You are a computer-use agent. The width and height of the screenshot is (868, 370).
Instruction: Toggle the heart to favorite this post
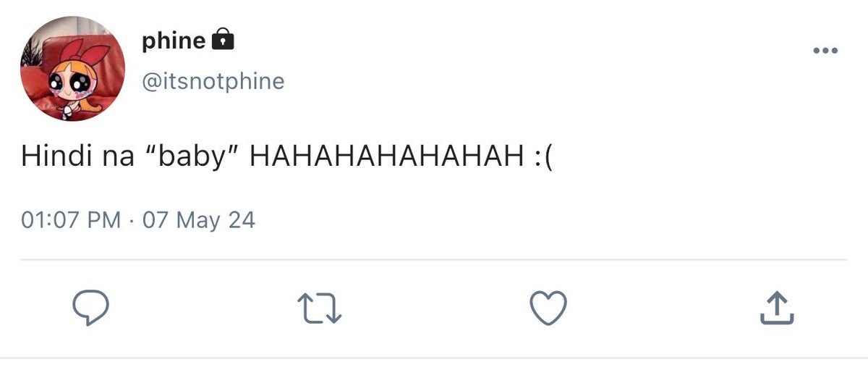(x=548, y=308)
